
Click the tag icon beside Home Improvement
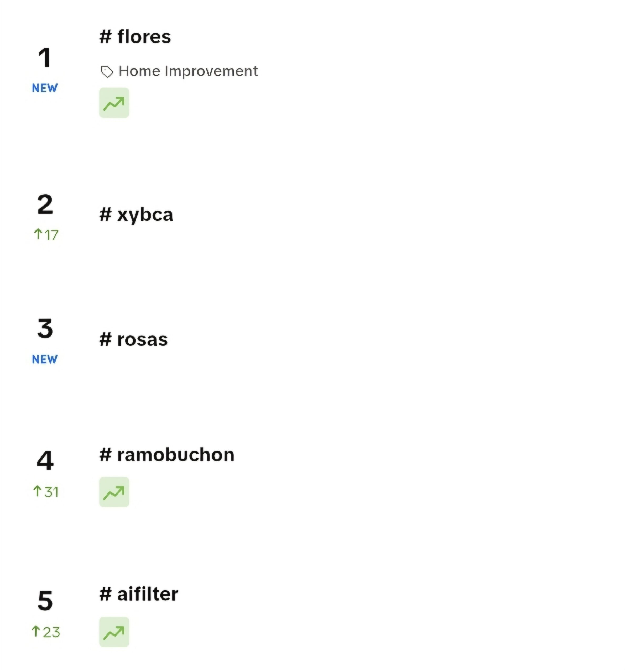point(107,72)
